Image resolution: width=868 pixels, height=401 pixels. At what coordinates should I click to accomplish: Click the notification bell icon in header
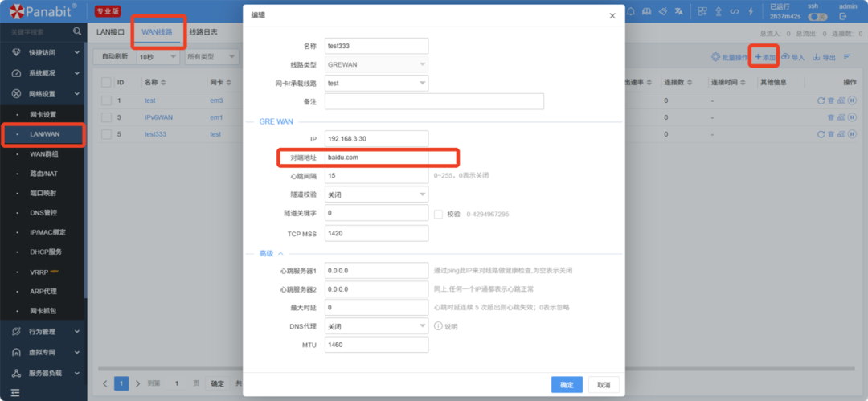pyautogui.click(x=631, y=11)
